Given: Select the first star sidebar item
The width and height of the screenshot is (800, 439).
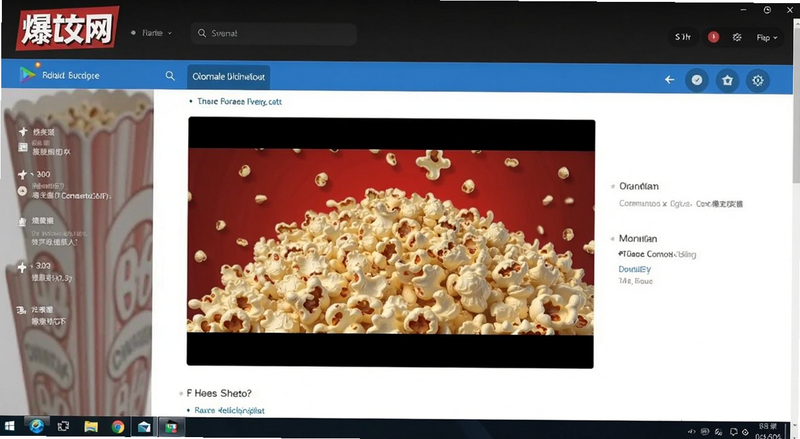Looking at the screenshot, I should tap(23, 132).
